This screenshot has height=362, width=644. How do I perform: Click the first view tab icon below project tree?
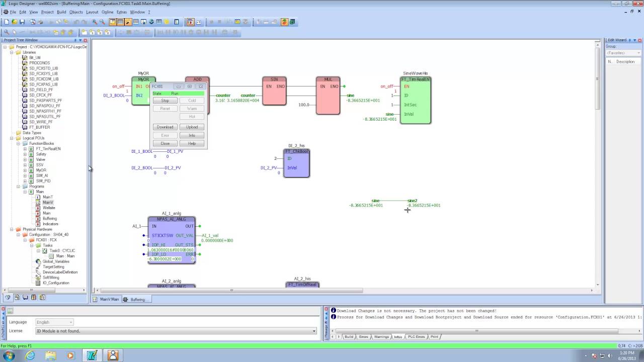8,298
